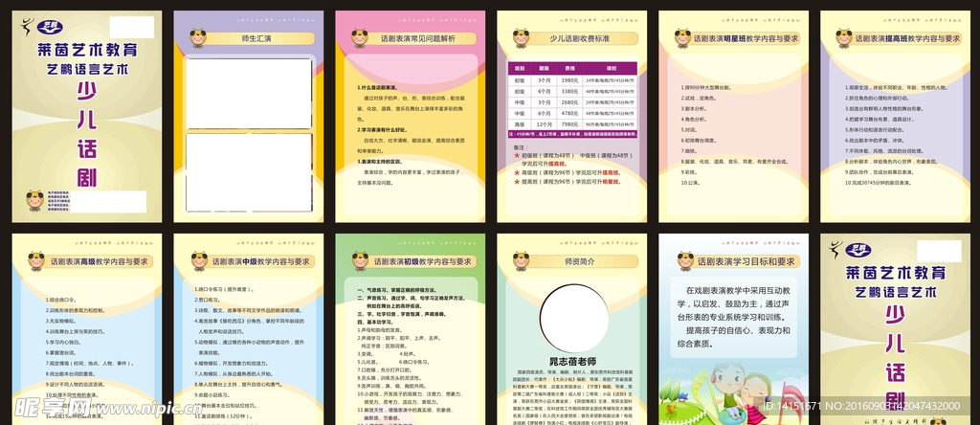This screenshot has width=980, height=425.
Task: Click the mascot beside 高级教学内容与要求 title
Action: [36, 261]
